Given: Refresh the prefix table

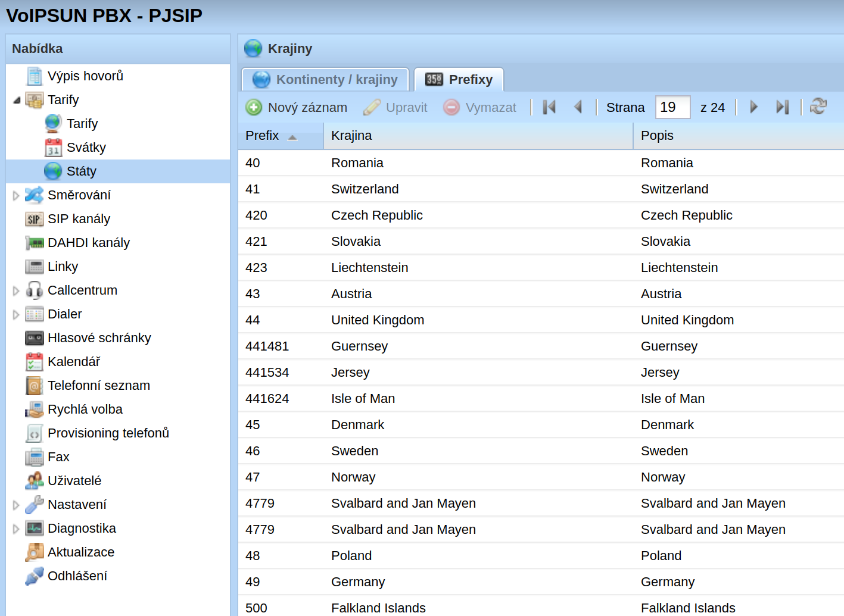Looking at the screenshot, I should pyautogui.click(x=818, y=107).
